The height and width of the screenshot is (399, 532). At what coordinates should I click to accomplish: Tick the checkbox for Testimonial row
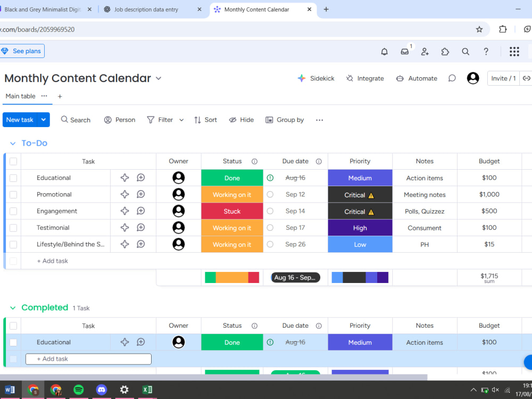[x=13, y=228]
